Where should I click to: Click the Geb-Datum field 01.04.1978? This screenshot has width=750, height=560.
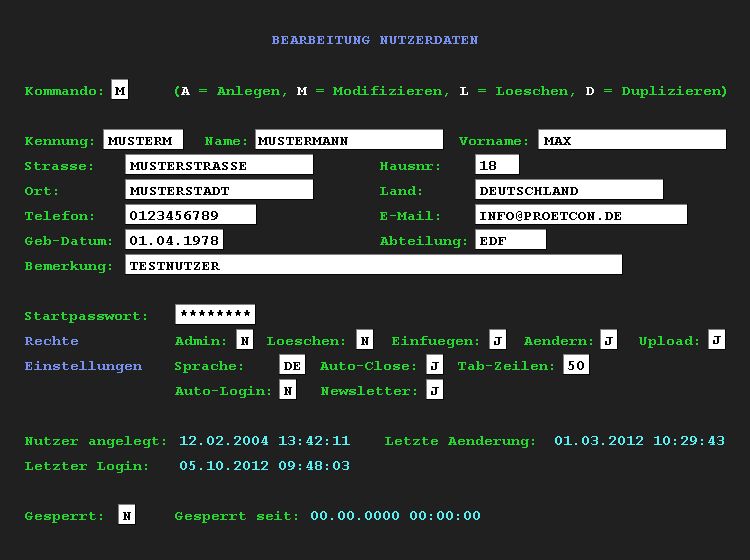pyautogui.click(x=174, y=240)
